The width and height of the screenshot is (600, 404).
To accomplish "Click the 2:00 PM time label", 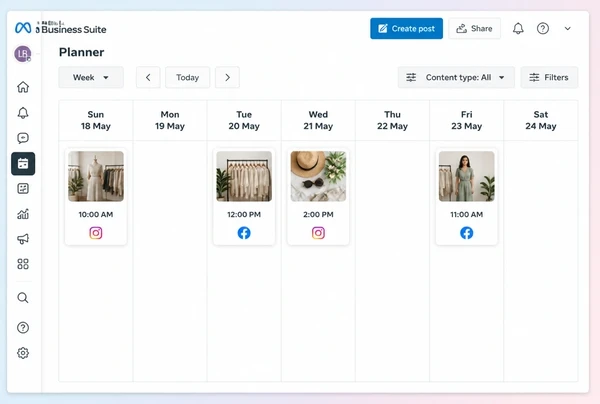I will 318,215.
